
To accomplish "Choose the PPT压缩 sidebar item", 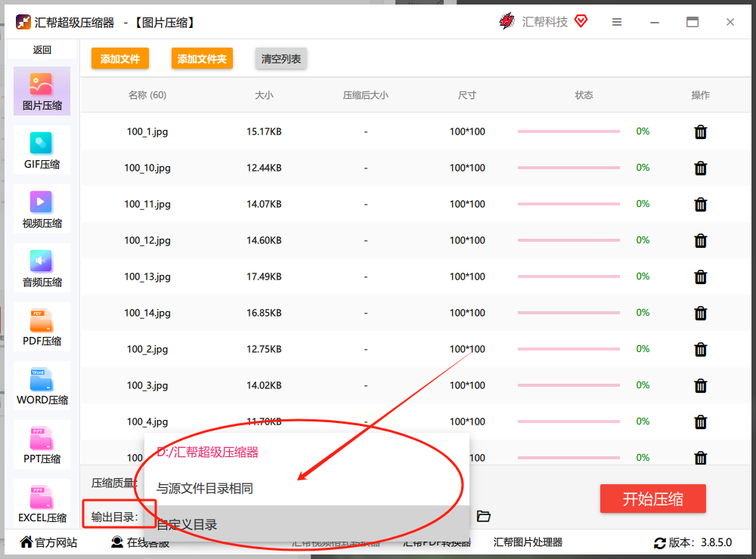I will (x=42, y=444).
